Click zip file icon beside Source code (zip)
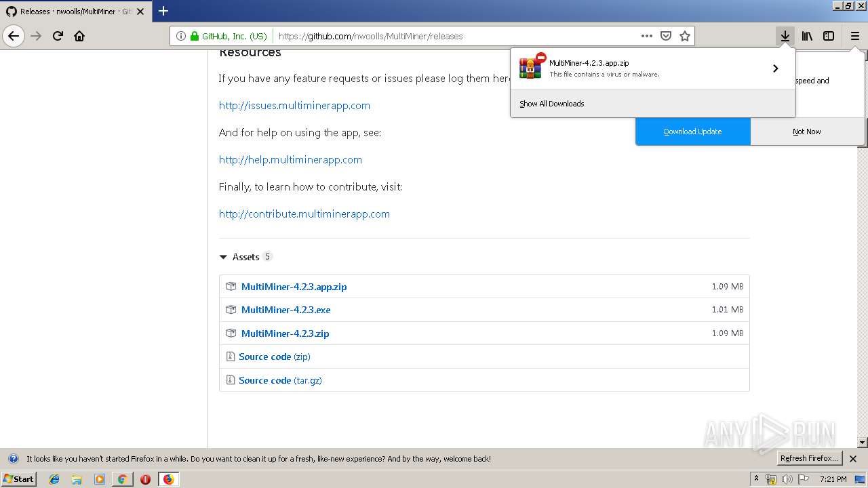The width and height of the screenshot is (868, 488). coord(231,357)
